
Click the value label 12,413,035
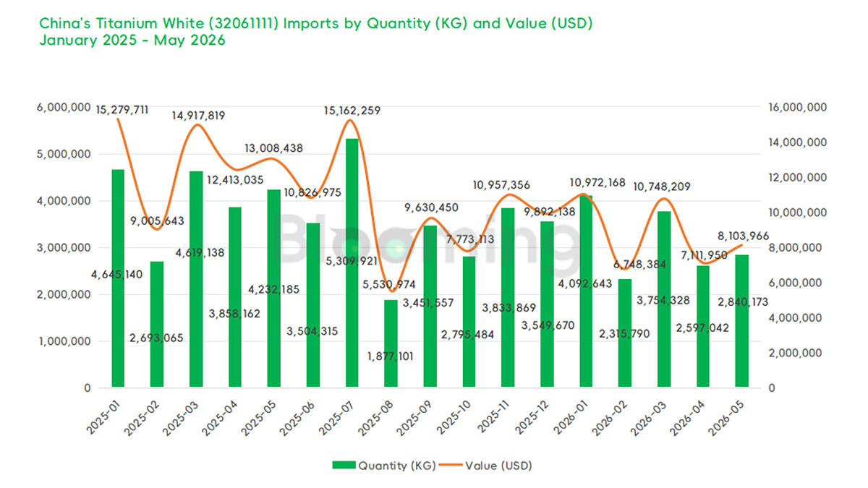pyautogui.click(x=235, y=179)
